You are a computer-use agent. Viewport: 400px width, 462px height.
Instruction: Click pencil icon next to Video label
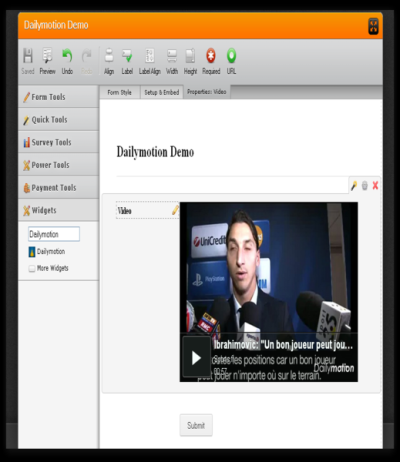tap(175, 210)
